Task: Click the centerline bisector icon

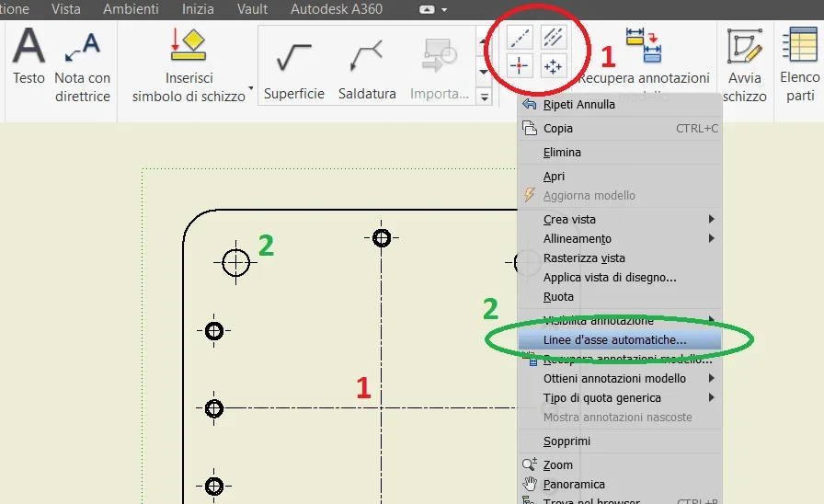Action: point(553,38)
